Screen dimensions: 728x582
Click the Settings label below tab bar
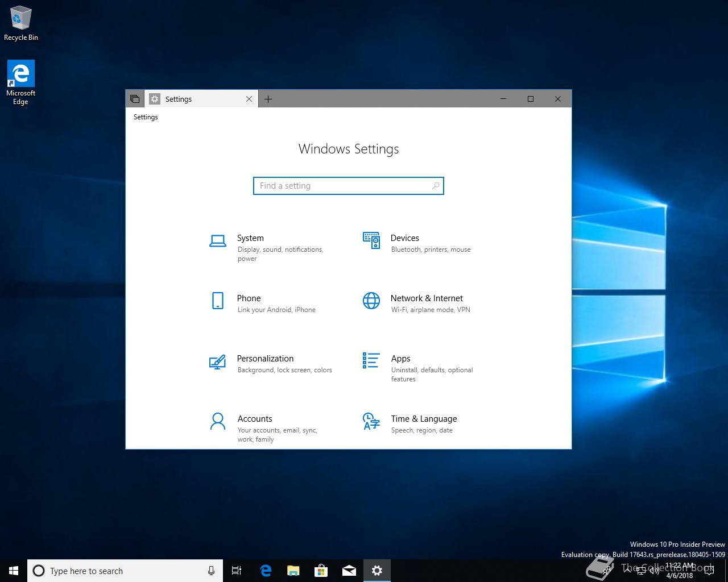point(146,117)
